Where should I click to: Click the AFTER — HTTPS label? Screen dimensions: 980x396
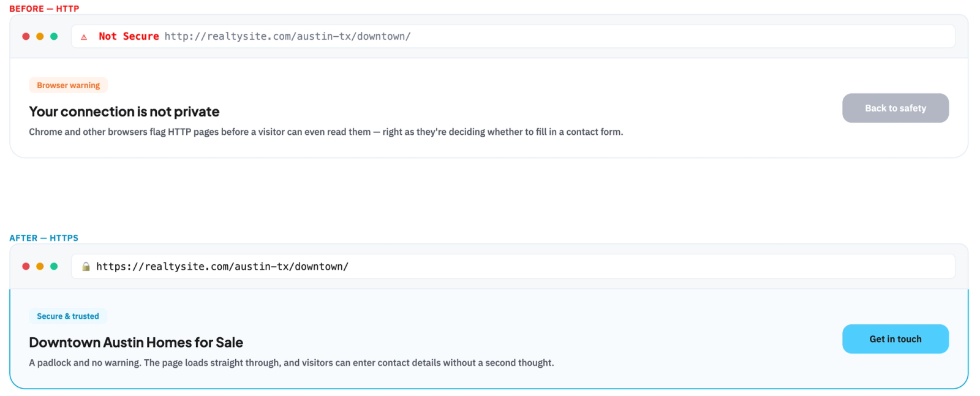pyautogui.click(x=44, y=238)
